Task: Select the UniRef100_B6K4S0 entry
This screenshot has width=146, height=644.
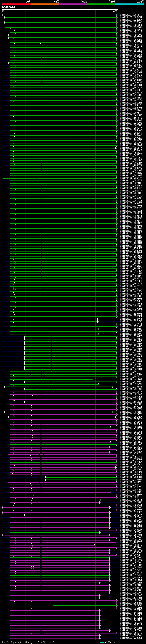Action: click(x=131, y=371)
